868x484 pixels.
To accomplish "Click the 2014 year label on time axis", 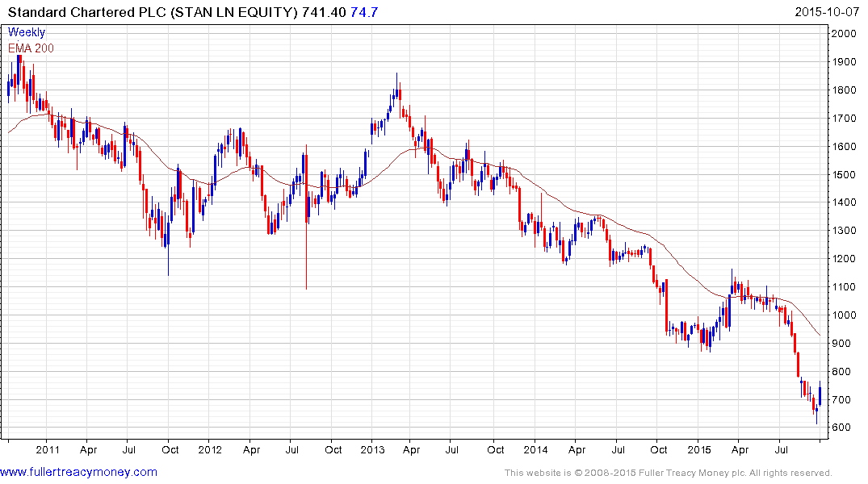I will [535, 449].
